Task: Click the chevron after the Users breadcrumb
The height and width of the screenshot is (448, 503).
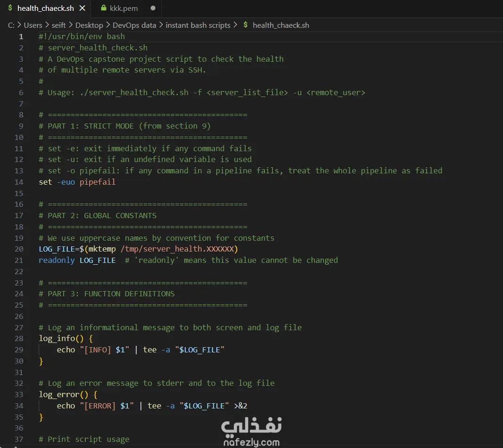Action: (x=47, y=25)
